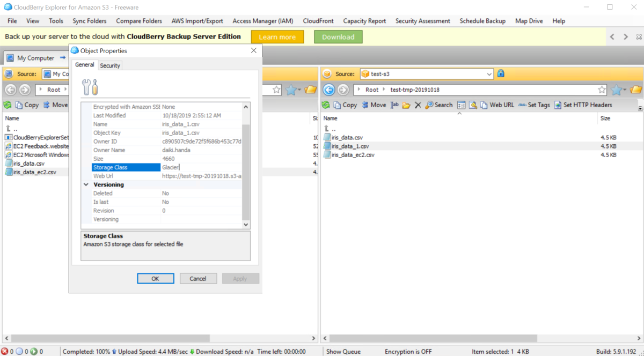Image resolution: width=644 pixels, height=356 pixels.
Task: Click the padlock icon beside test-s3 source
Action: click(x=501, y=73)
